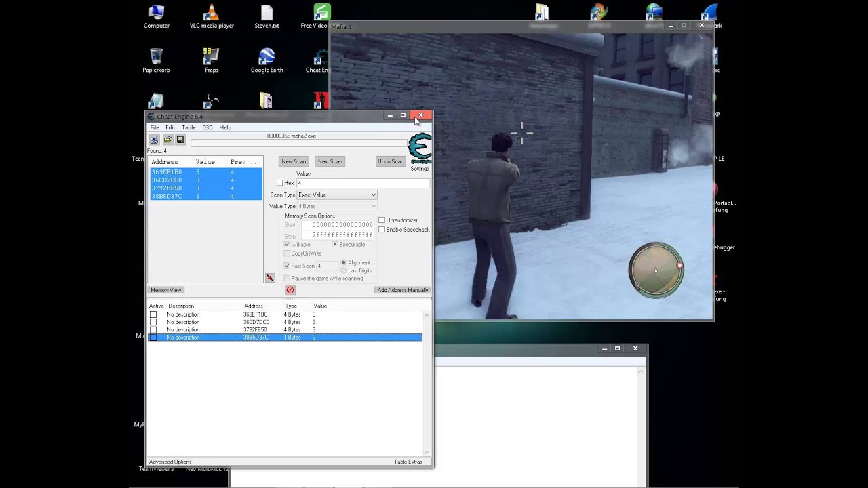
Task: Toggle the CopyOnWrite checkbox
Action: click(x=287, y=253)
